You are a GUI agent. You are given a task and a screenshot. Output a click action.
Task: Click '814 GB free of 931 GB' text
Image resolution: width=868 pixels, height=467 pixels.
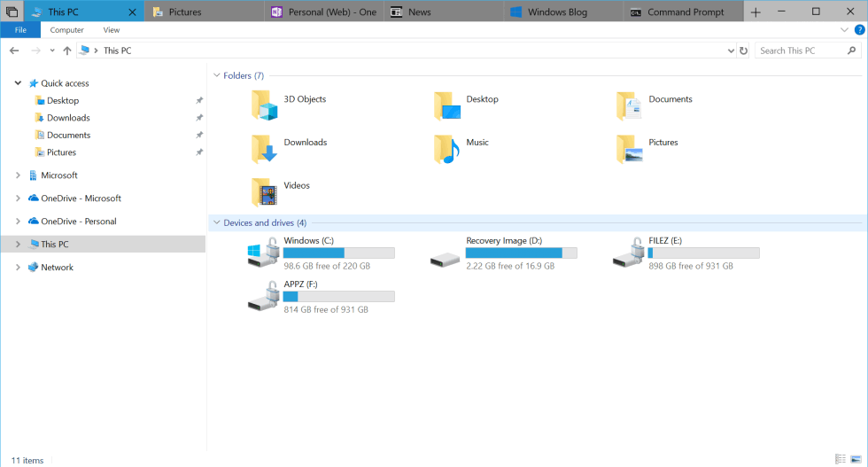click(x=326, y=309)
